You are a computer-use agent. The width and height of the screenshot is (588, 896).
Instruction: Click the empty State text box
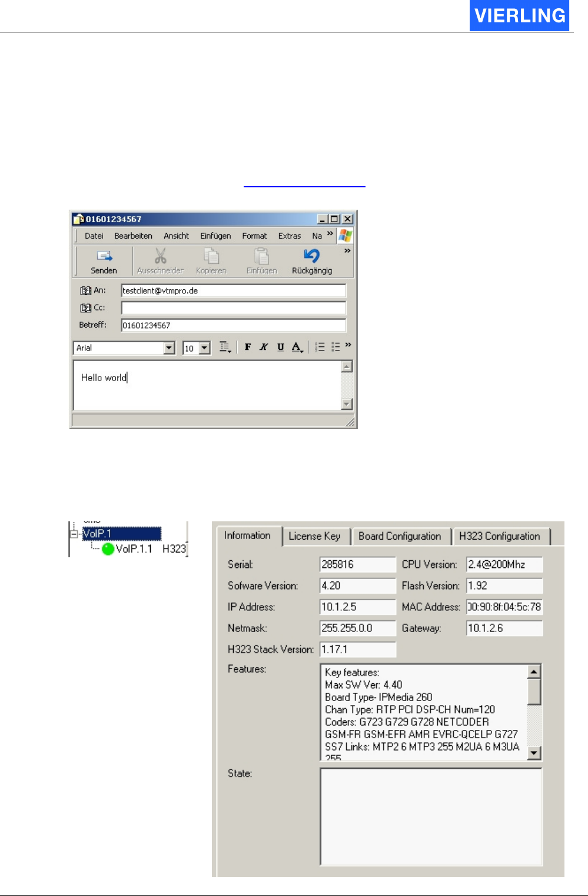(x=431, y=816)
